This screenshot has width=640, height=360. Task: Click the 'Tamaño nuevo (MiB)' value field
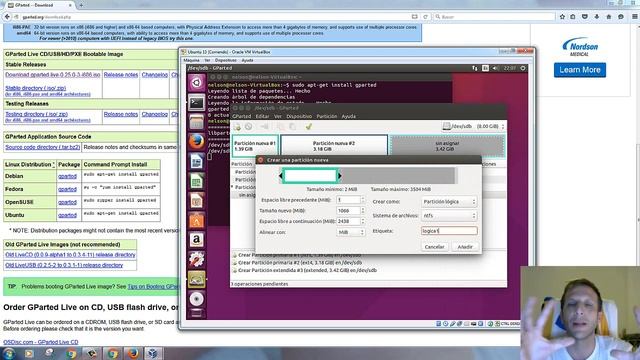click(x=348, y=211)
